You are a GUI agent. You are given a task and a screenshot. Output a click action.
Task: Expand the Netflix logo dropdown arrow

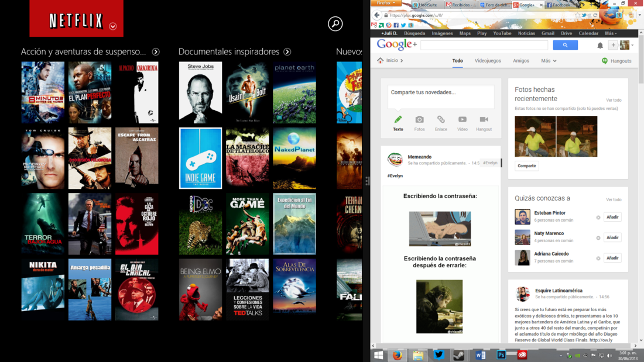pyautogui.click(x=112, y=26)
